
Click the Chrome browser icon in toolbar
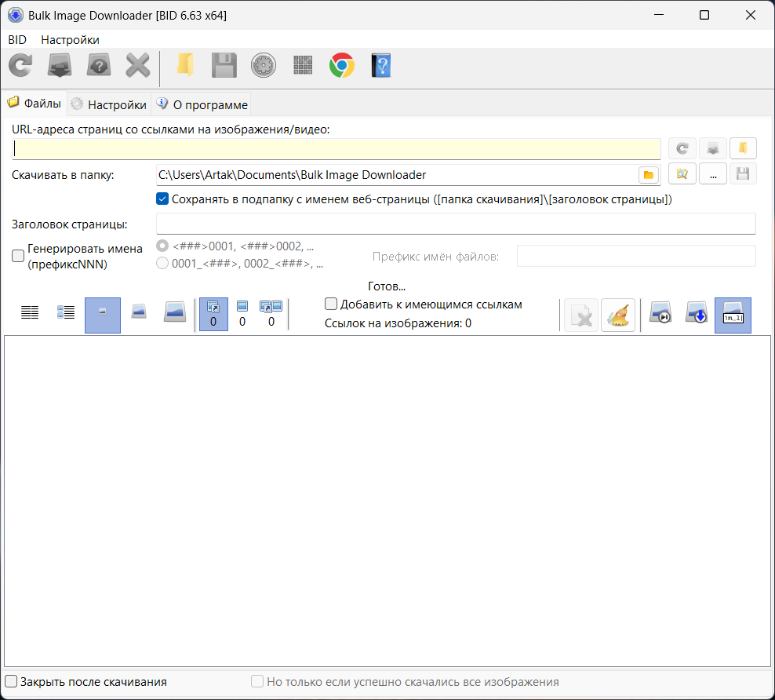pyautogui.click(x=342, y=65)
